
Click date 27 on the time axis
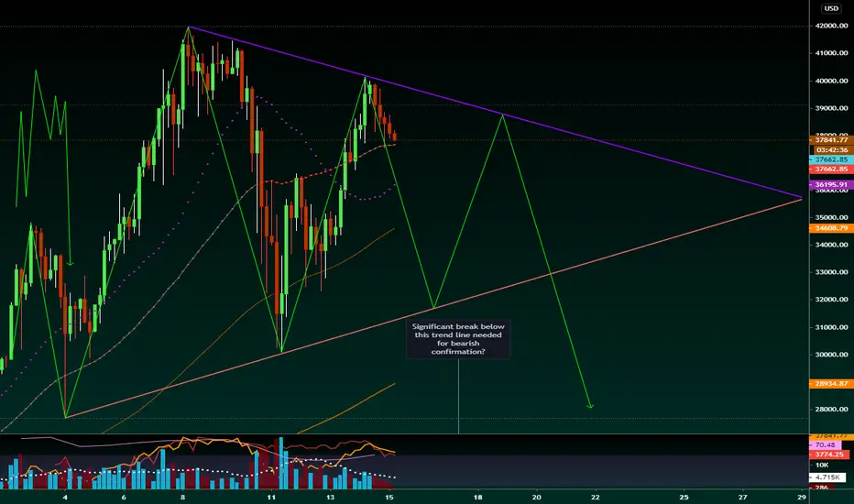(743, 497)
